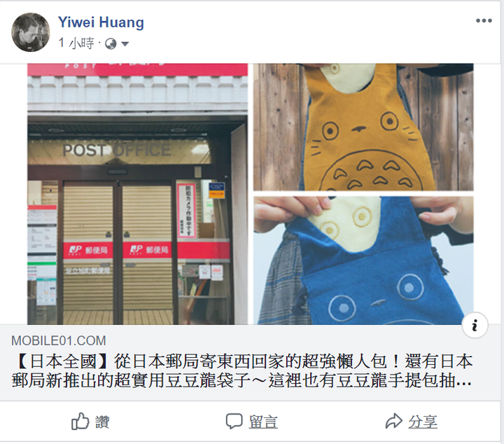
Task: Click the share arrow icon
Action: 393,421
